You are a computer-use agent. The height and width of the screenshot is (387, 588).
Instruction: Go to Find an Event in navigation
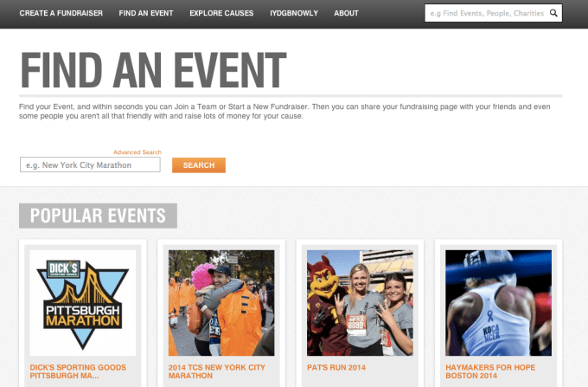point(146,13)
